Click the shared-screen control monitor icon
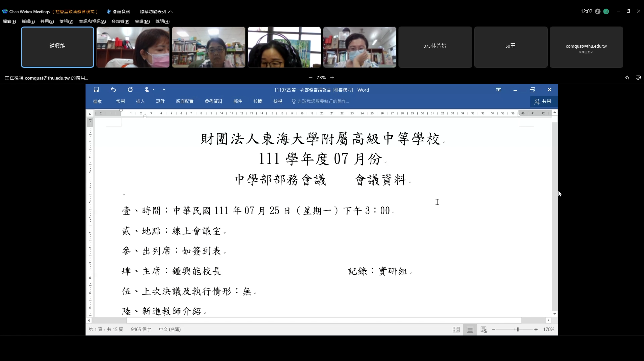Image resolution: width=644 pixels, height=361 pixels. click(638, 78)
